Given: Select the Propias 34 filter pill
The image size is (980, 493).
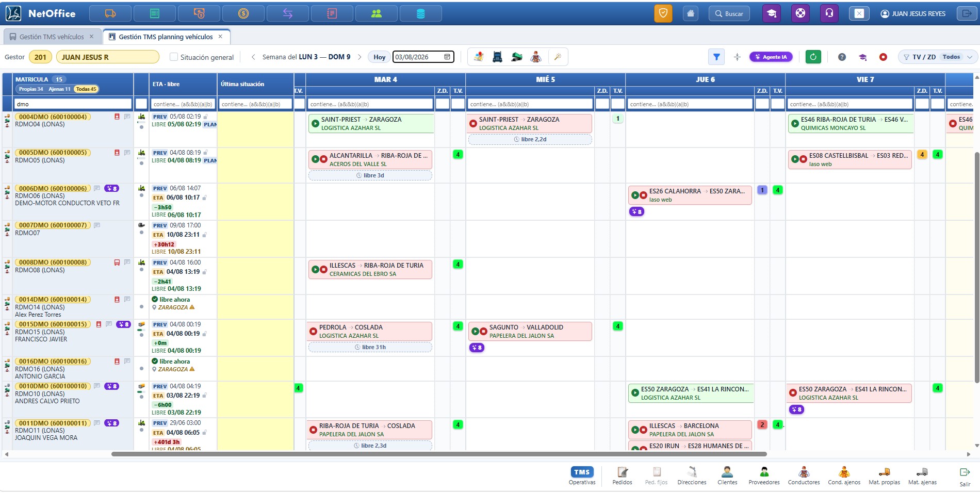Looking at the screenshot, I should click(31, 89).
